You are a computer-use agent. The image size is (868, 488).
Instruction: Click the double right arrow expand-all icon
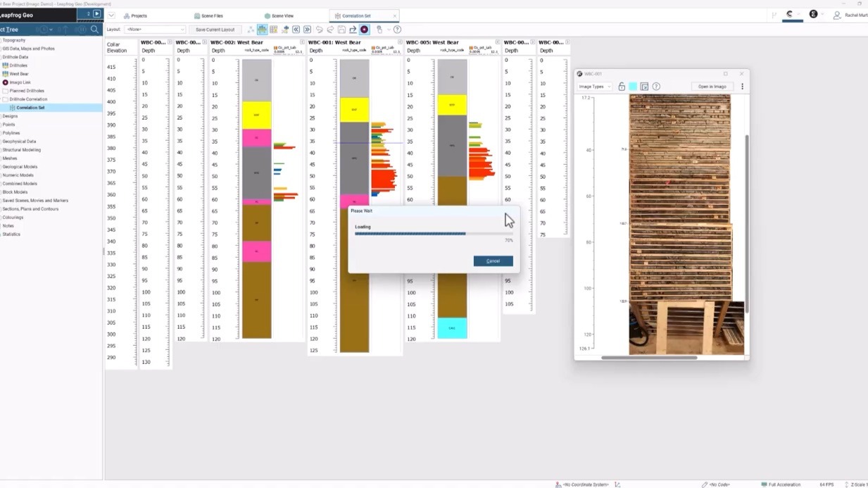pyautogui.click(x=307, y=30)
